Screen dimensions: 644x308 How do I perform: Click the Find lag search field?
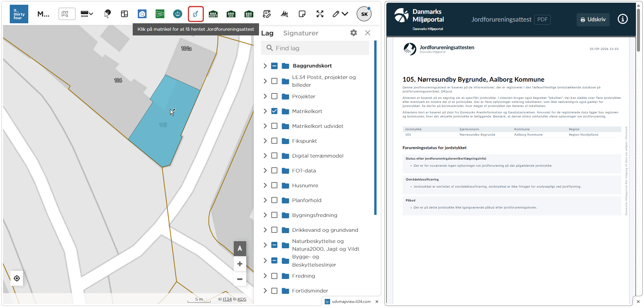point(315,48)
